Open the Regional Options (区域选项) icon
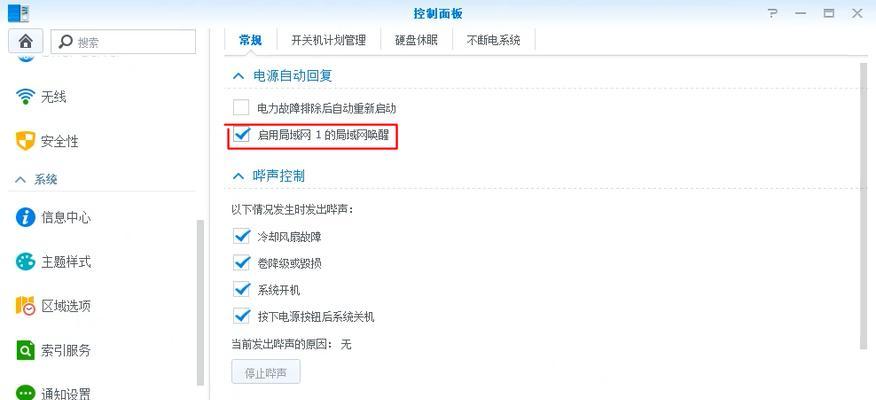 click(x=25, y=306)
